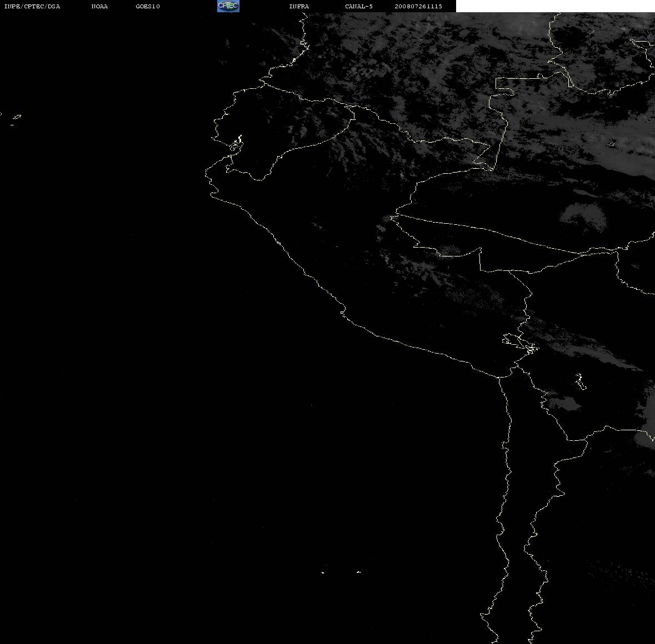Click the Peru-Brazil-Bolivia tri-border point
The height and width of the screenshot is (644, 655).
pyautogui.click(x=510, y=271)
